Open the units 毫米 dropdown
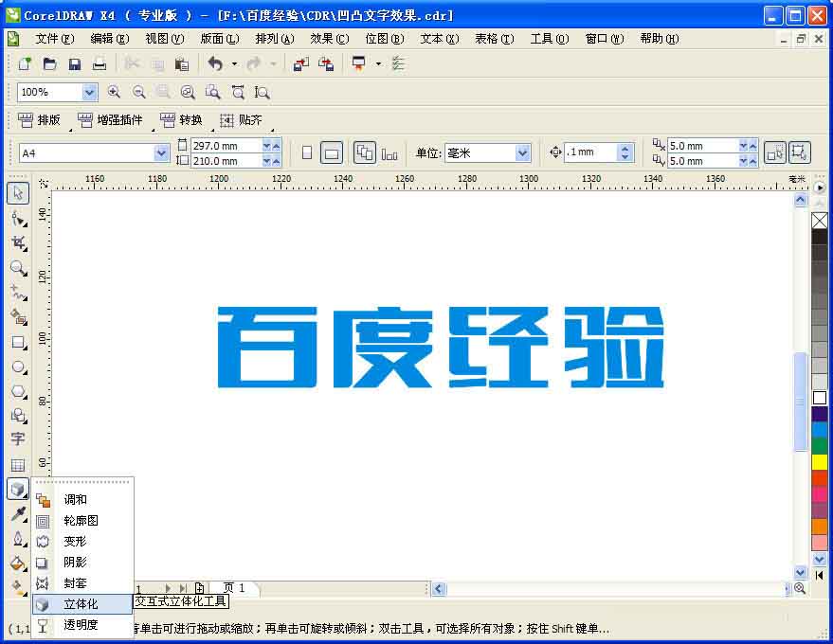This screenshot has height=644, width=833. coord(523,153)
